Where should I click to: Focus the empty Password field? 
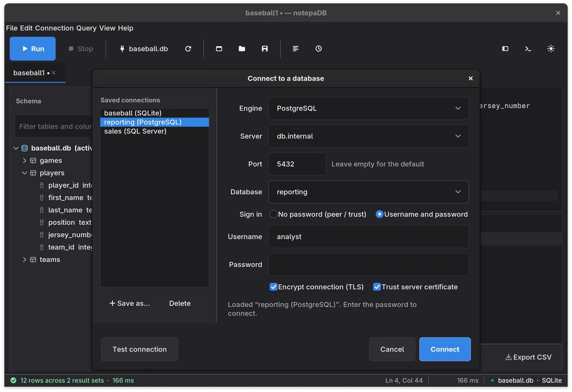tap(368, 264)
